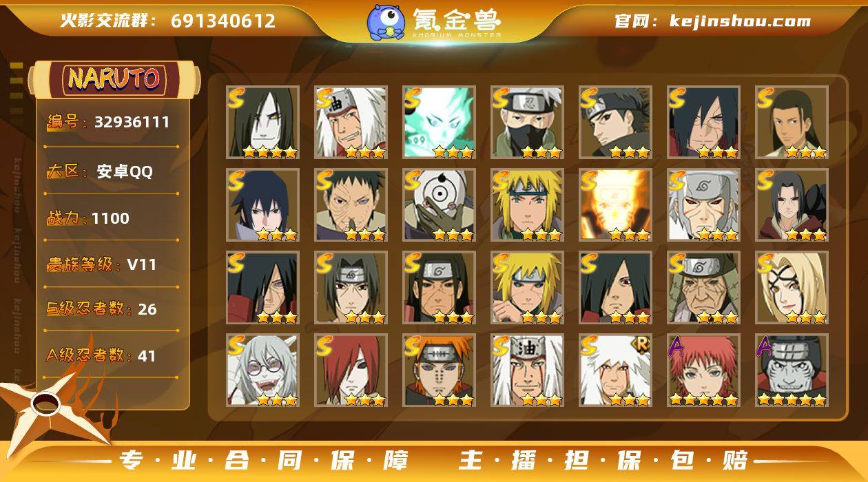Image resolution: width=868 pixels, height=482 pixels.
Task: Select the white spiral-masked Obito portrait
Action: (440, 205)
